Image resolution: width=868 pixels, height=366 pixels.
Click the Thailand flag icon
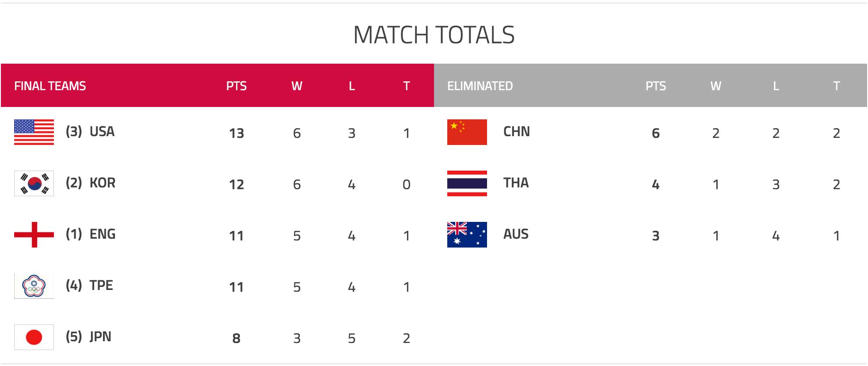coord(467,183)
